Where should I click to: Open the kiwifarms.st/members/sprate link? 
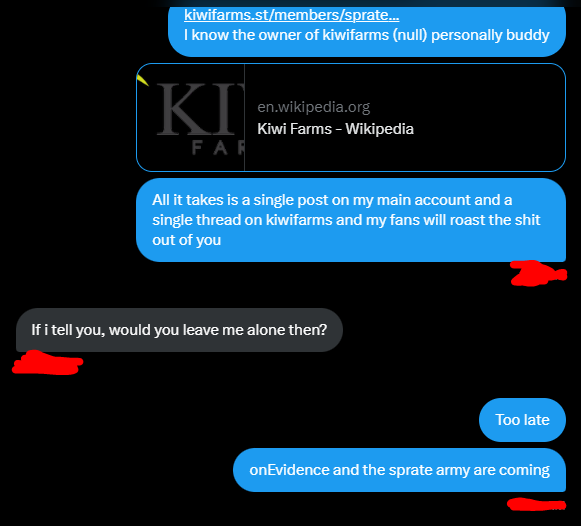[x=292, y=15]
